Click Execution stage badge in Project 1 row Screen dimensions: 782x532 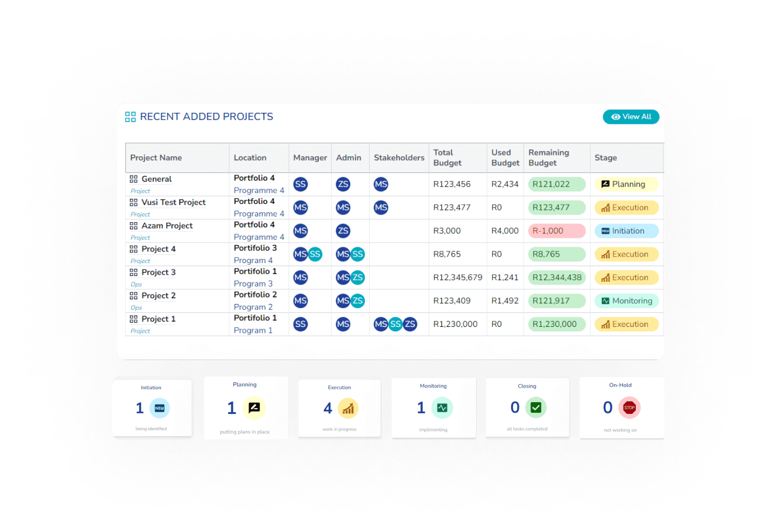pos(626,324)
